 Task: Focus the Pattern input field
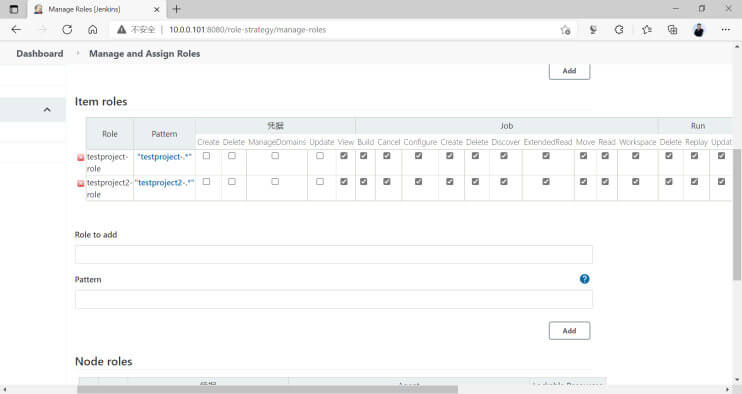pyautogui.click(x=334, y=299)
